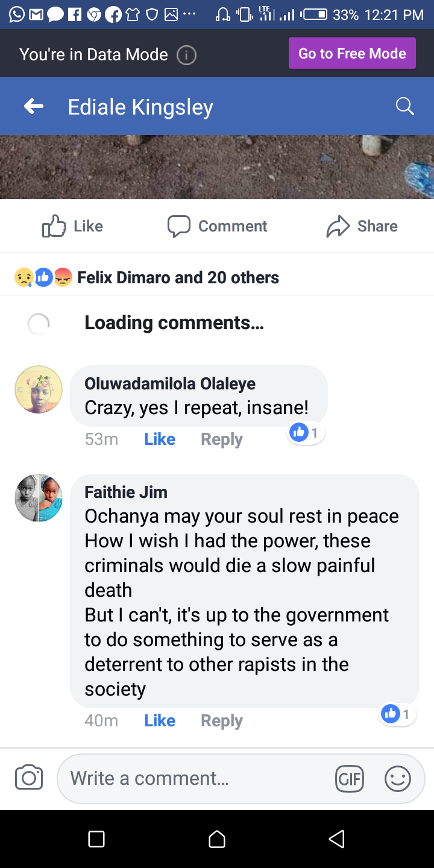Open the emoji smiley picker
Viewport: 434px width, 868px height.
[x=398, y=779]
